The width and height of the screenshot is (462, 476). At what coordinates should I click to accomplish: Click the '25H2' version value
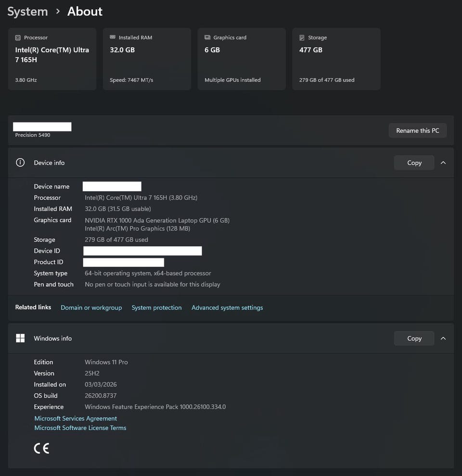pyautogui.click(x=92, y=373)
